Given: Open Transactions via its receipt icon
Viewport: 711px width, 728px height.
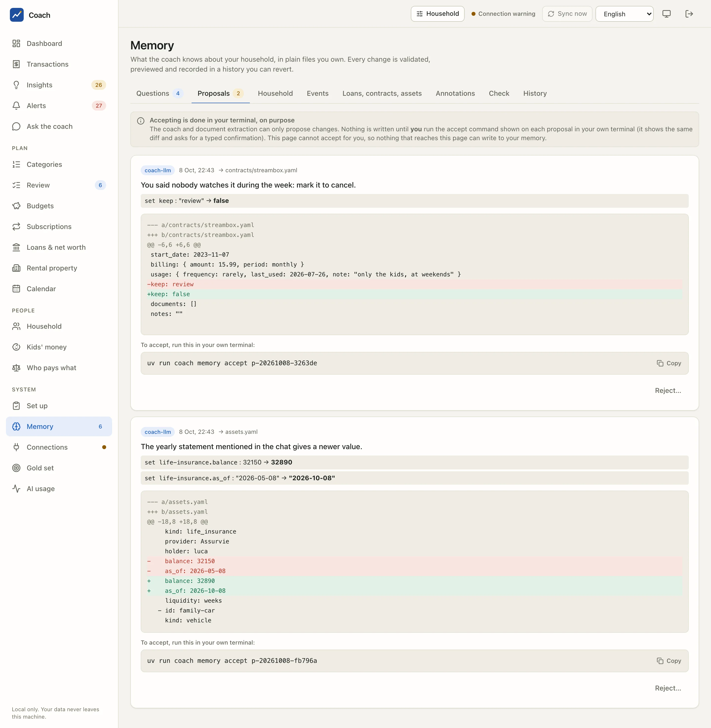Looking at the screenshot, I should [x=16, y=64].
